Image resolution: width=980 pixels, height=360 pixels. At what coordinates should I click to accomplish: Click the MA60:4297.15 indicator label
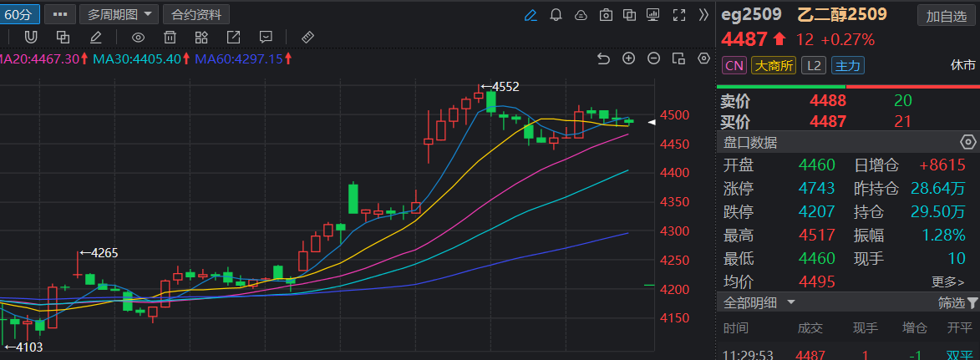[x=244, y=59]
